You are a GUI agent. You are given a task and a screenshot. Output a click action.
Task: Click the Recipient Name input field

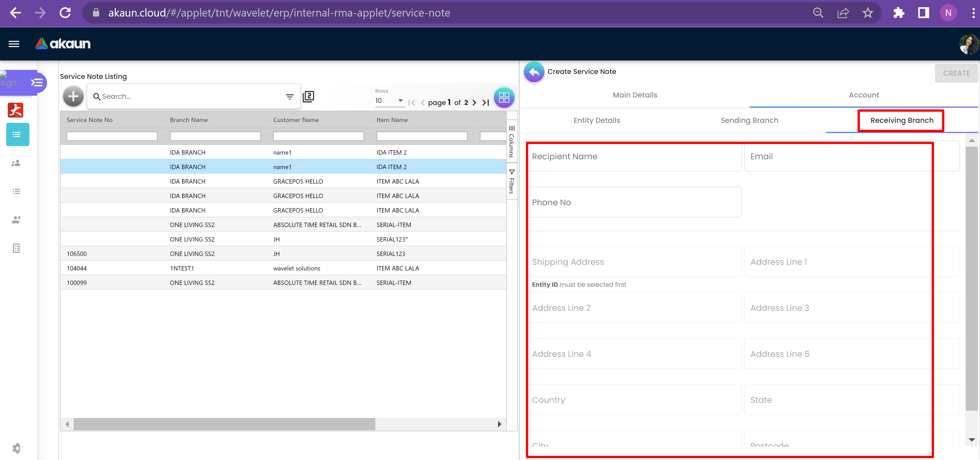tap(634, 156)
